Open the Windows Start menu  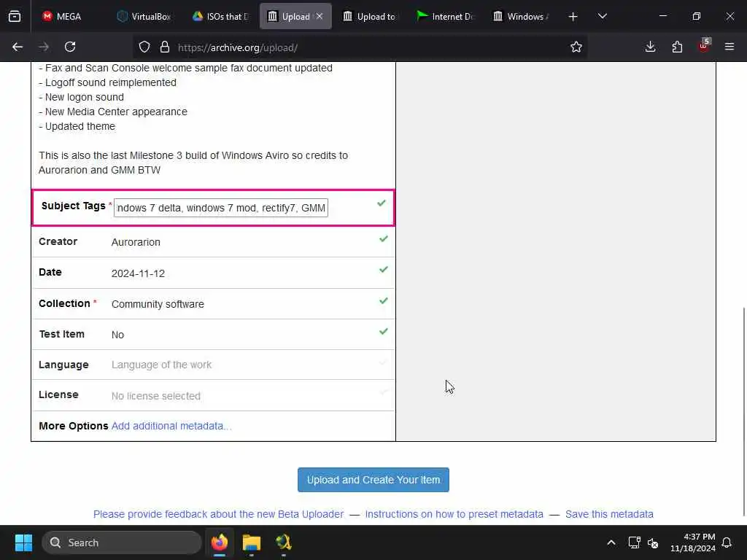coord(23,542)
